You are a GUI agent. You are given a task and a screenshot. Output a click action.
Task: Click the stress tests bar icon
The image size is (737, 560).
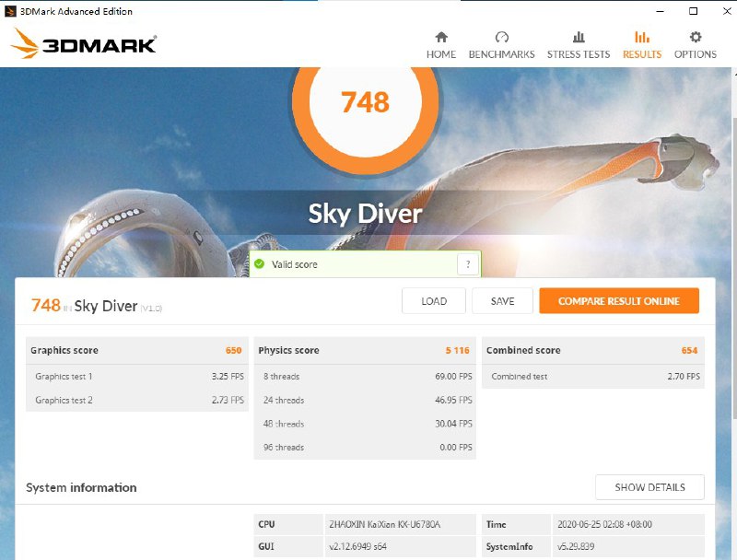click(579, 37)
